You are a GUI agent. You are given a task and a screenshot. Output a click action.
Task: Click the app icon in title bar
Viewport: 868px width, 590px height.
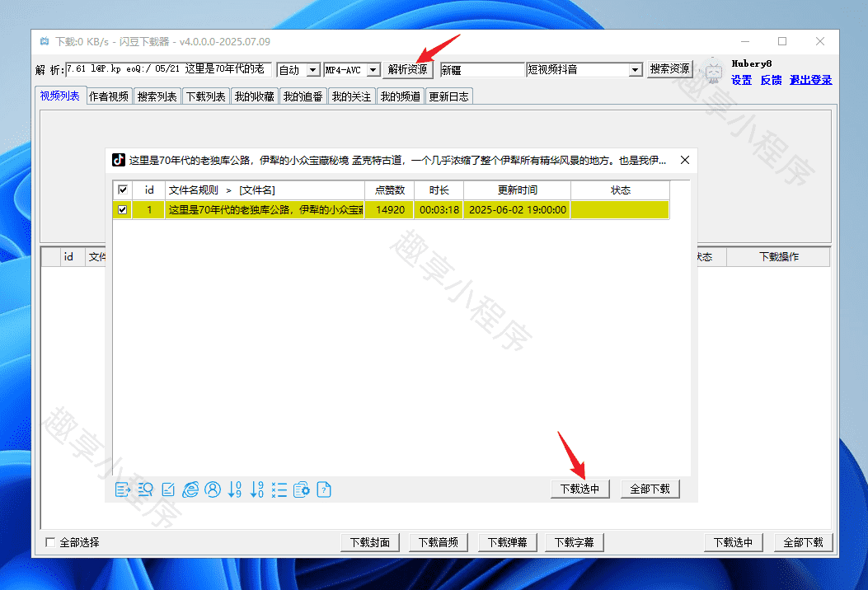(45, 41)
